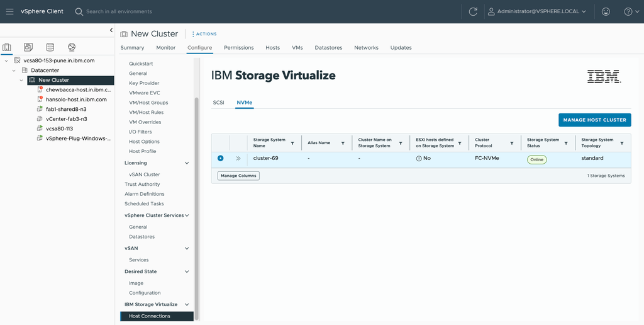
Task: Open the Storage System Name column filter
Action: click(292, 143)
